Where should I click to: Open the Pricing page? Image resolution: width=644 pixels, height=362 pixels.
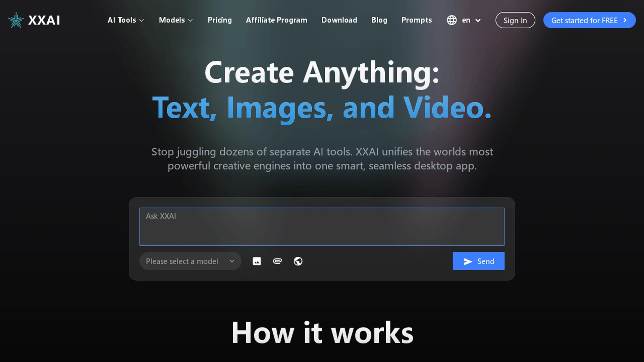220,20
